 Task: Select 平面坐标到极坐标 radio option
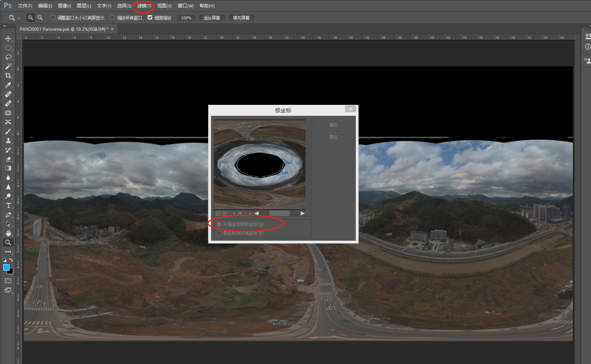(x=219, y=225)
